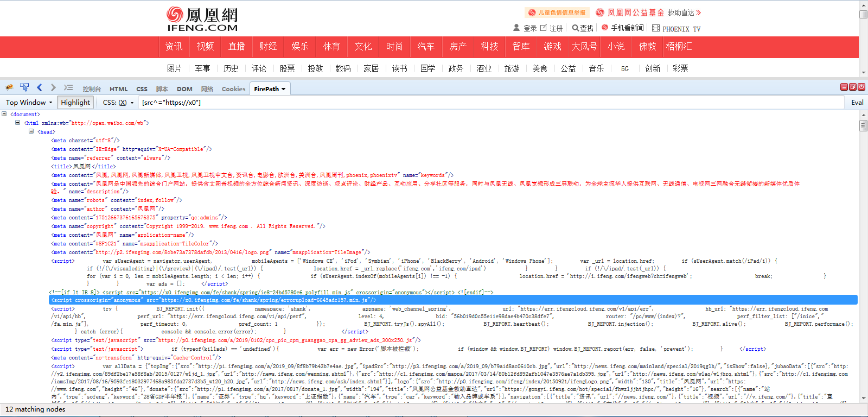This screenshot has width=868, height=417.
Task: Click the mobile news phoenix icon
Action: [605, 28]
